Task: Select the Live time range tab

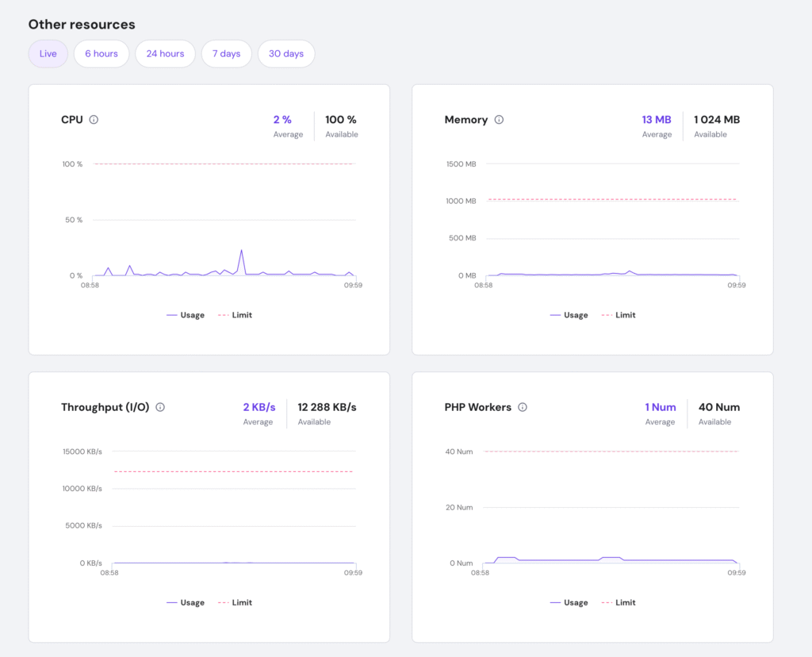Action: tap(48, 54)
